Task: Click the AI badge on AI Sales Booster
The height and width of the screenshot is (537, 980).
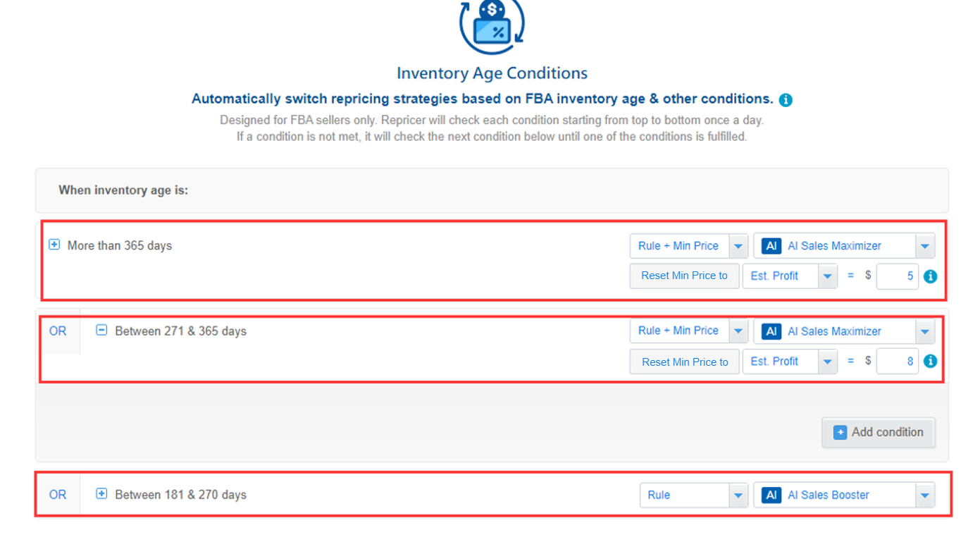Action: (771, 495)
